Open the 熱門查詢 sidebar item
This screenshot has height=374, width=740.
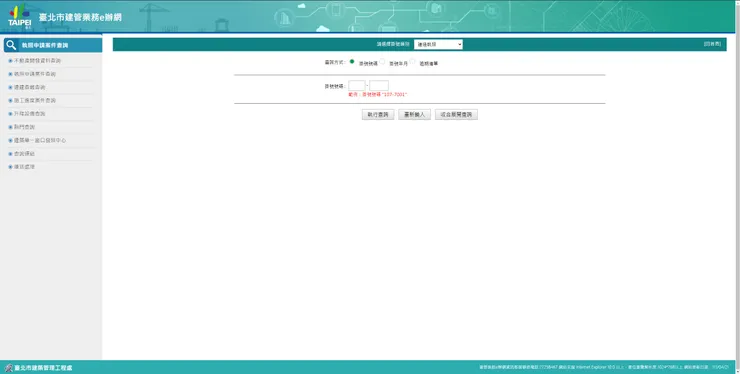pyautogui.click(x=25, y=127)
